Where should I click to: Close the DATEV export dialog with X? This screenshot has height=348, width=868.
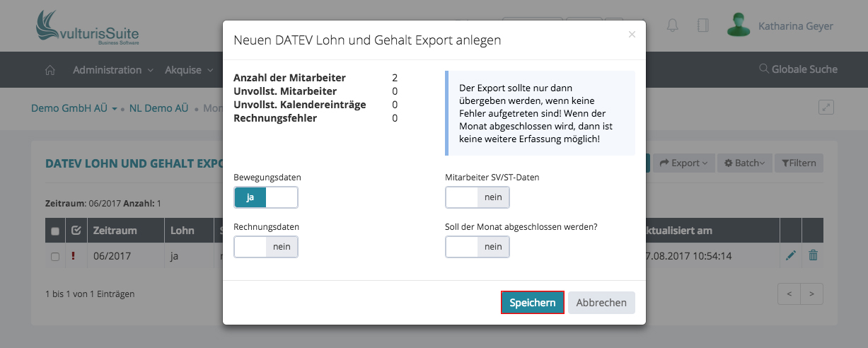coord(632,34)
